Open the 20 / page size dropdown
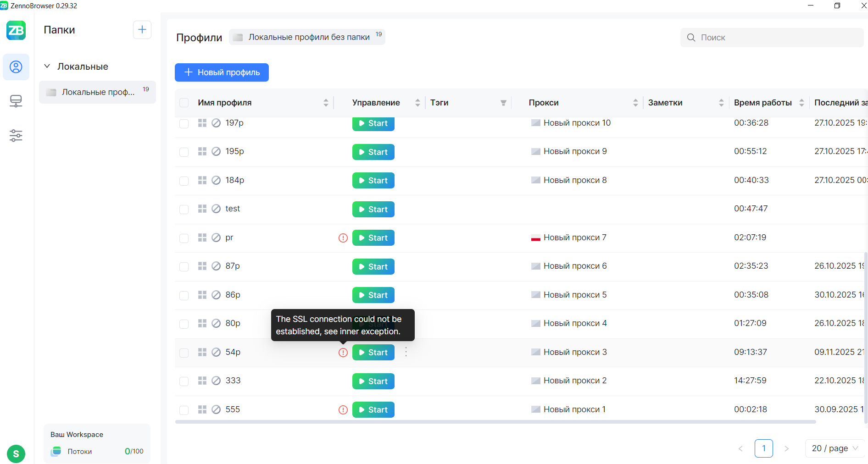 (835, 448)
